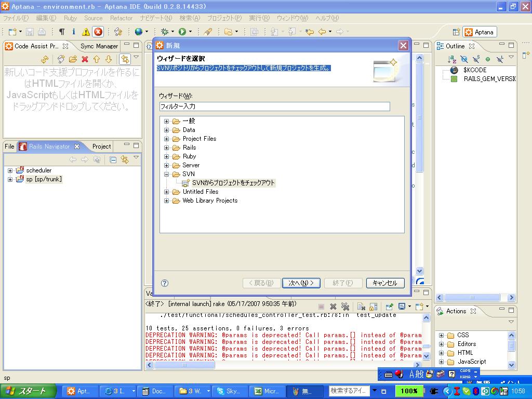This screenshot has height=399, width=532.
Task: Click the globe browser icon in toolbar
Action: click(138, 32)
